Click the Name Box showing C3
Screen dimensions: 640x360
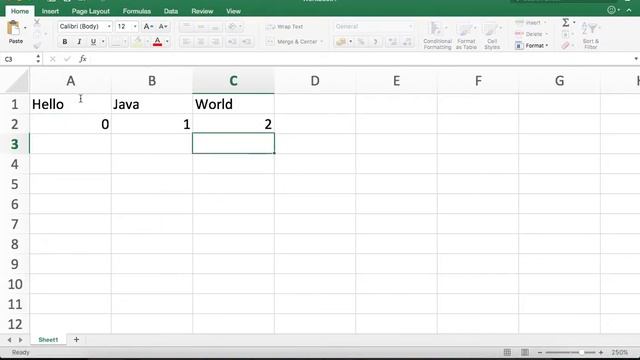(18, 59)
